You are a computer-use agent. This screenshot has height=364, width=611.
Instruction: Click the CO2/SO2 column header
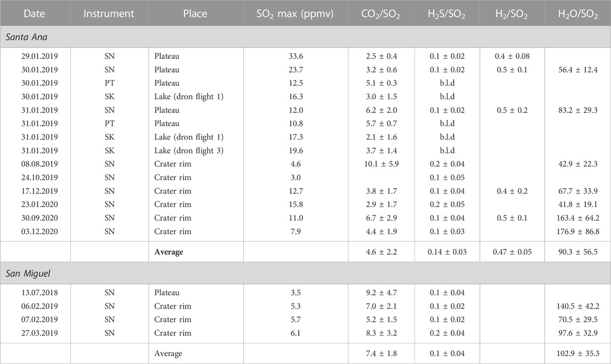click(x=380, y=14)
